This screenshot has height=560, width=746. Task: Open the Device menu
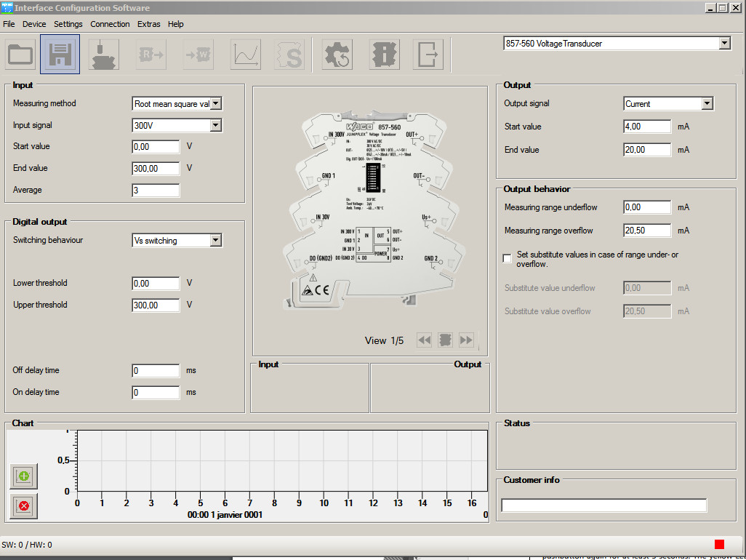(34, 24)
